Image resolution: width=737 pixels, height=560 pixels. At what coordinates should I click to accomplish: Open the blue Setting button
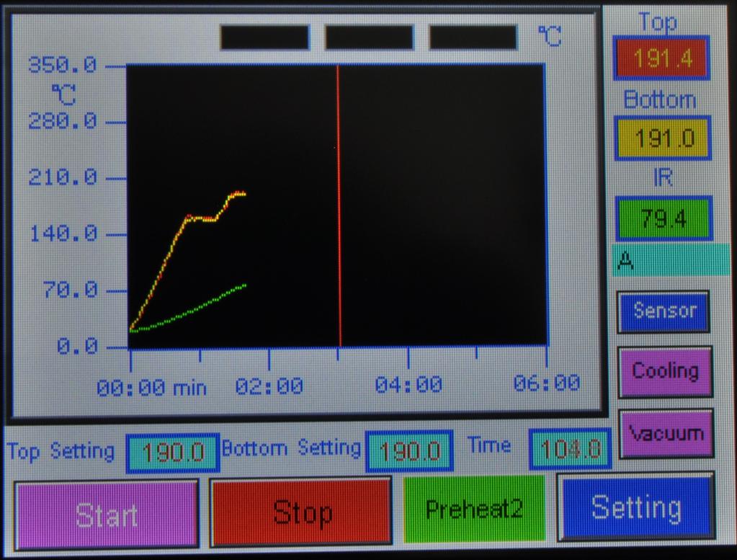coord(635,507)
